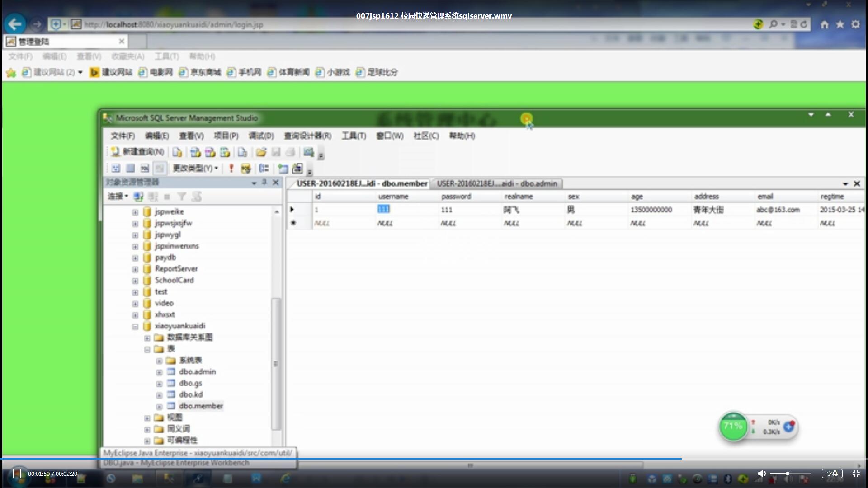Click the Analysis Services MDX Query toolbar icon
This screenshot has height=488, width=868.
[x=195, y=152]
